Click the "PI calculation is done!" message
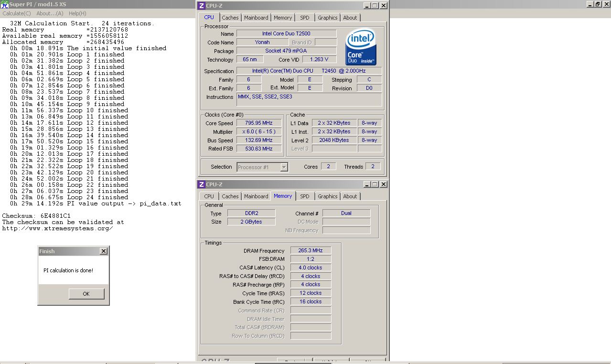This screenshot has width=611, height=364. pyautogui.click(x=68, y=270)
